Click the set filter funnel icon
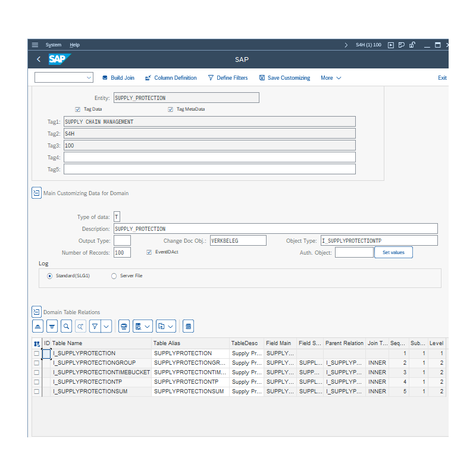Image resolution: width=476 pixels, height=476 pixels. click(94, 326)
